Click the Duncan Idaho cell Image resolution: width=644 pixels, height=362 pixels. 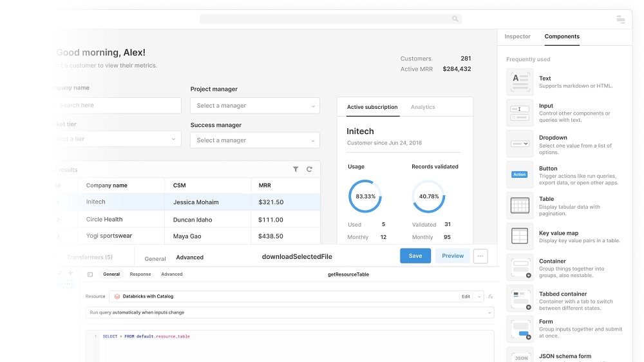(193, 220)
